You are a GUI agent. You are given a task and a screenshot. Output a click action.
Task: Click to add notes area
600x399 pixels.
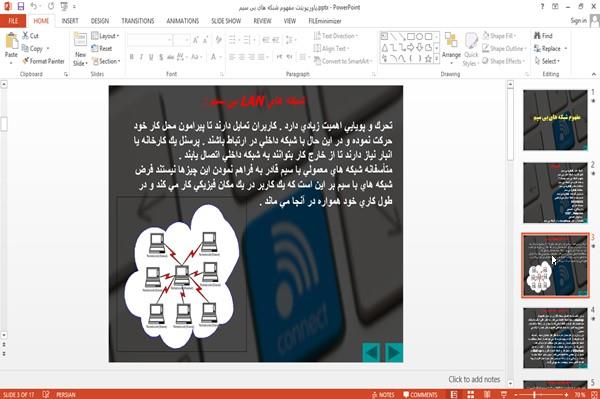click(474, 379)
